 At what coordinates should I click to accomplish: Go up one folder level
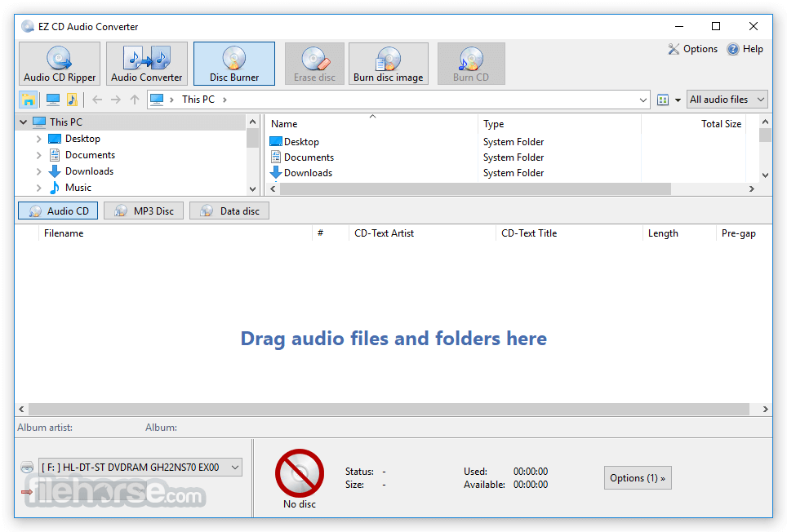(135, 100)
